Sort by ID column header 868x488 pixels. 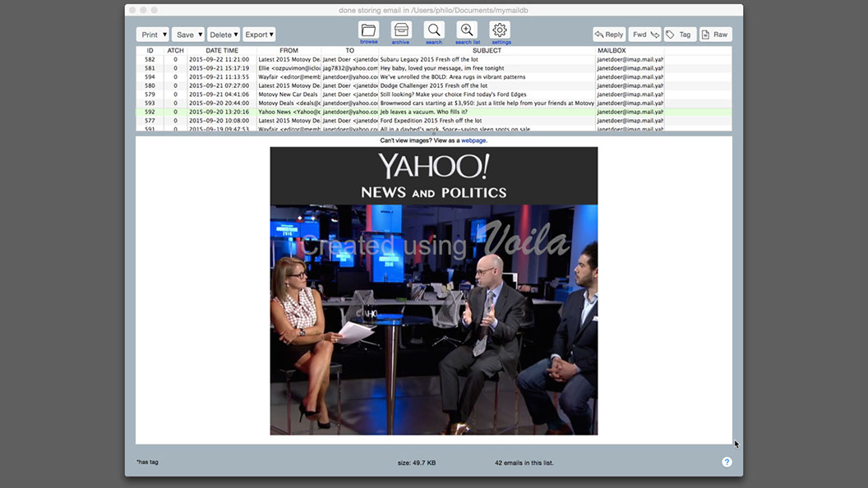[x=150, y=50]
